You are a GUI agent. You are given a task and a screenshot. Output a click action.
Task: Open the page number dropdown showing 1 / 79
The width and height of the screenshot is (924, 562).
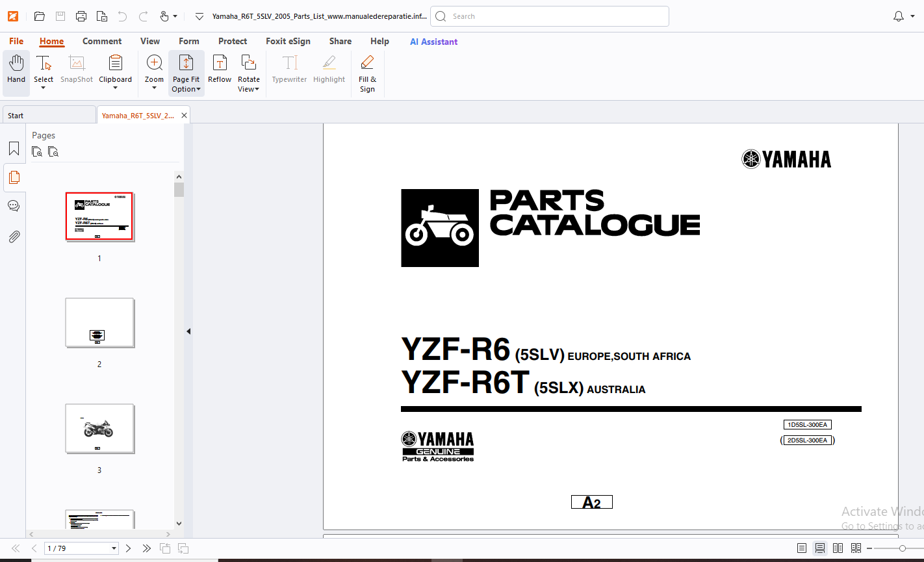[x=114, y=548]
